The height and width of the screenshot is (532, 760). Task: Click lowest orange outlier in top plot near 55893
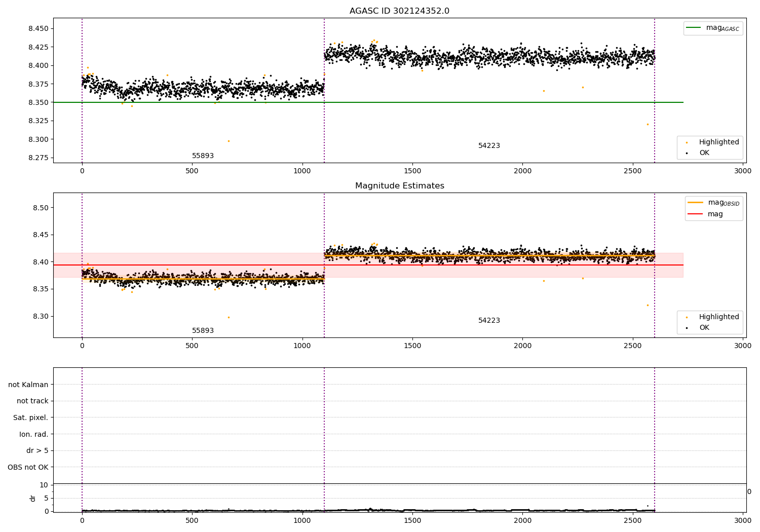(229, 141)
